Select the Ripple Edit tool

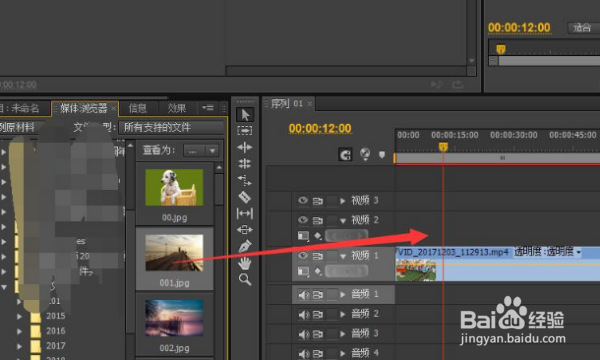coord(245,147)
